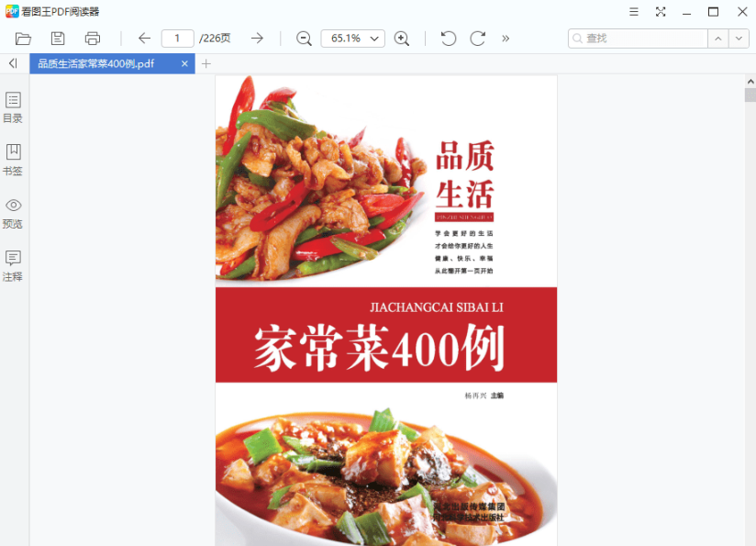Collapse the left sidebar panel
This screenshot has height=546, width=756.
point(13,63)
